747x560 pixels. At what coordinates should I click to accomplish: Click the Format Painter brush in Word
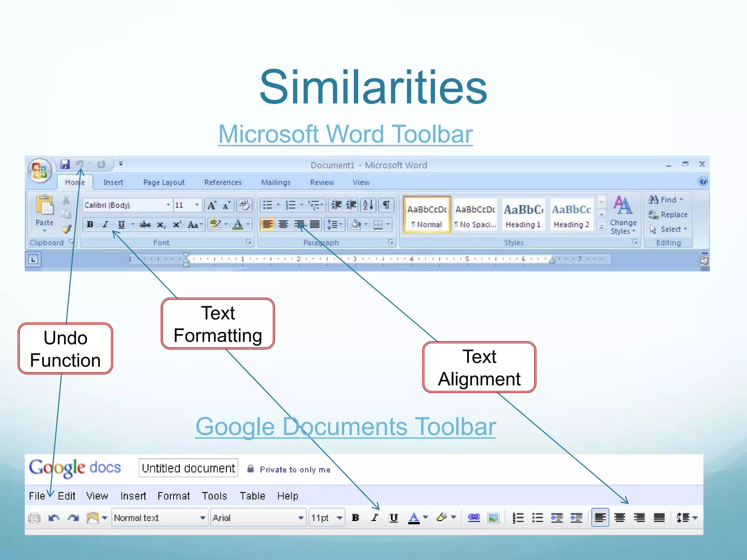(66, 229)
